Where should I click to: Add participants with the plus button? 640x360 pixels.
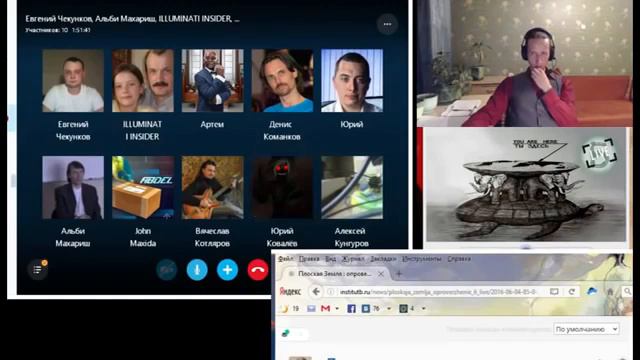point(227,270)
